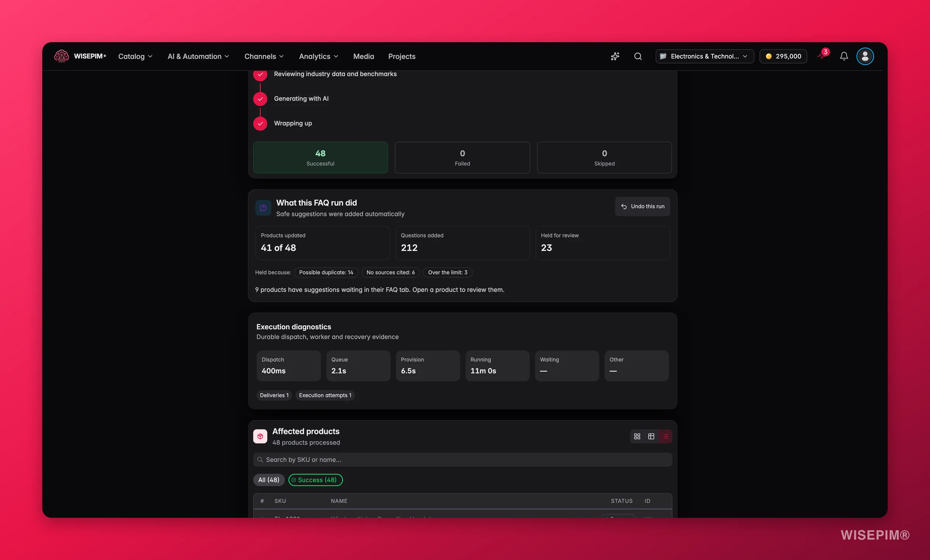Click the Dispatch 400ms metric

tap(288, 366)
